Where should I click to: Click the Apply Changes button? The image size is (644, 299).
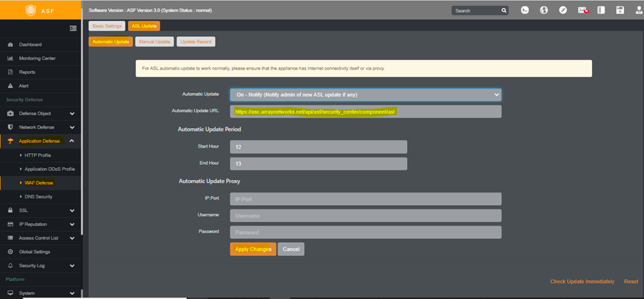[x=253, y=249]
